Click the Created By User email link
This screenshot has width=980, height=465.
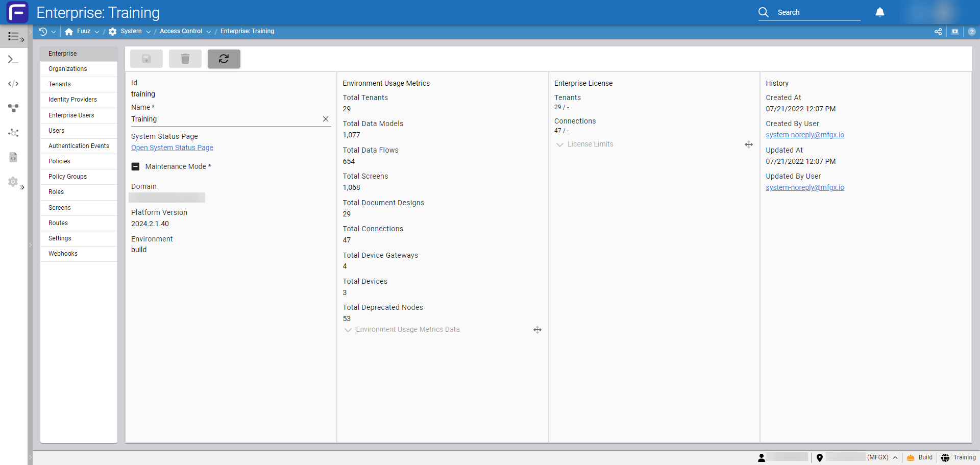(x=804, y=135)
